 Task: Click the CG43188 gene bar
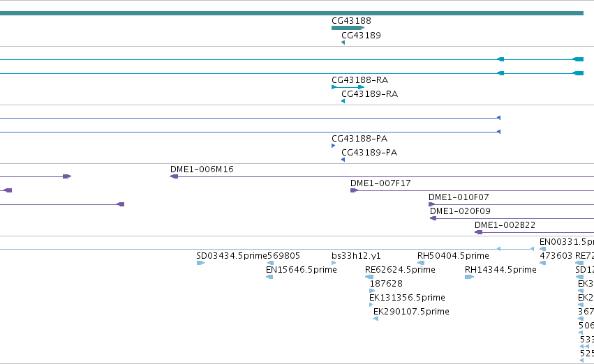348,28
